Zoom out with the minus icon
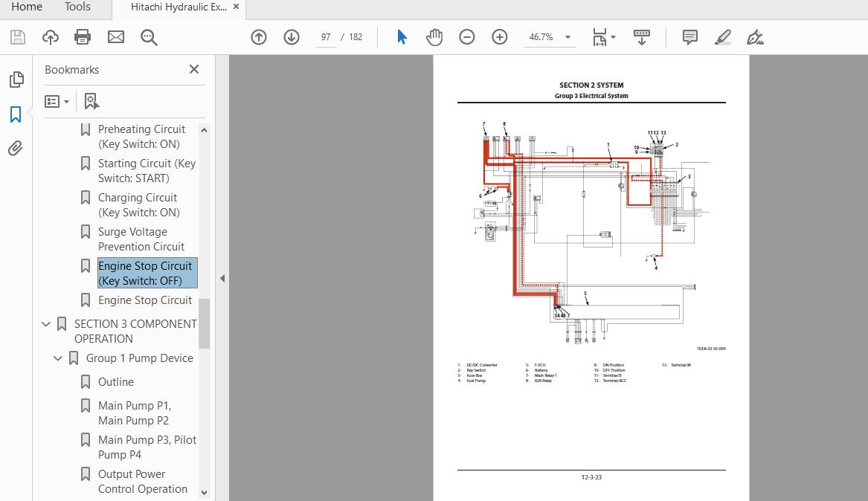Viewport: 868px width, 501px height. click(x=467, y=37)
